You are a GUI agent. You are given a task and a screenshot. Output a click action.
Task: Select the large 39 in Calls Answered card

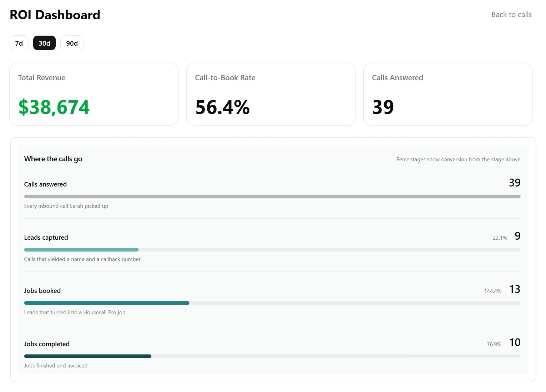tap(383, 107)
